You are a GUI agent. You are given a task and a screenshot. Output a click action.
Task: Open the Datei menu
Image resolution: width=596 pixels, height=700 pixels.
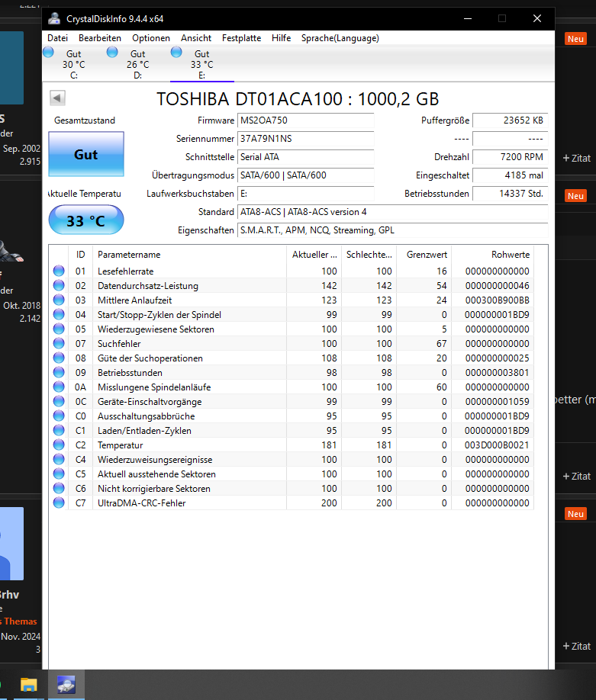point(58,38)
